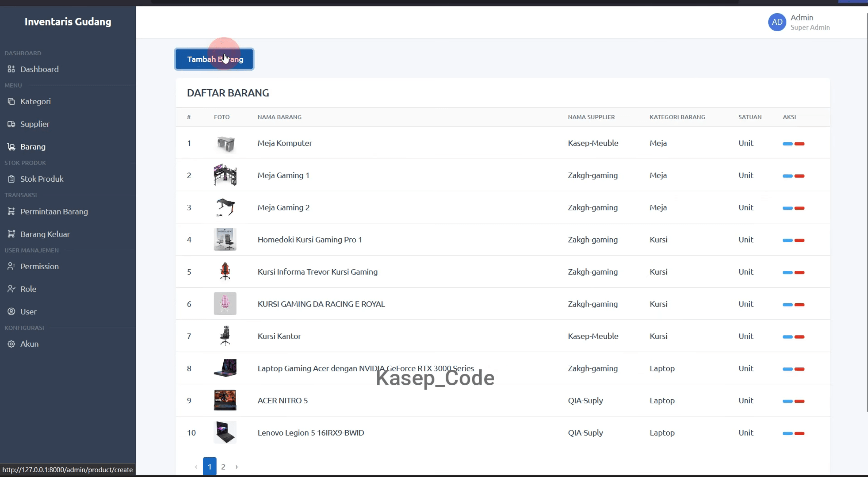Click the Lenovo Legion 5 photo thumbnail
868x477 pixels.
[225, 432]
